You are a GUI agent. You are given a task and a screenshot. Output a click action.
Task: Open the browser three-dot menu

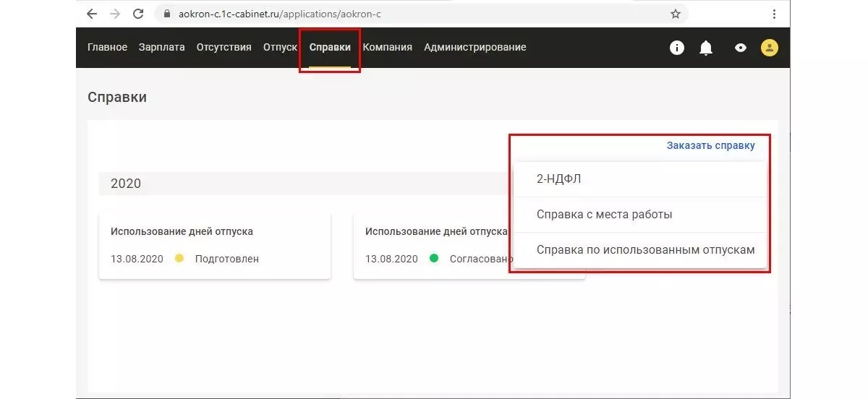coord(774,14)
